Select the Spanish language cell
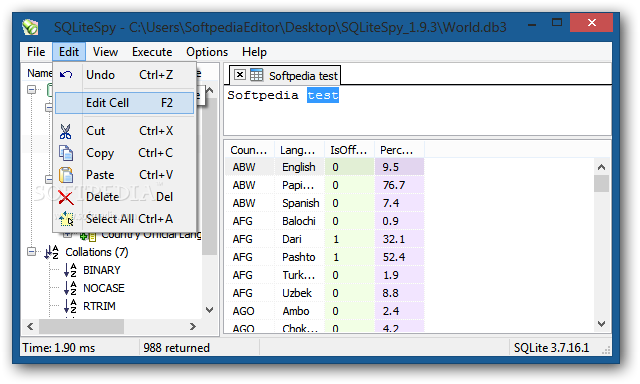The height and width of the screenshot is (384, 640). [x=301, y=203]
